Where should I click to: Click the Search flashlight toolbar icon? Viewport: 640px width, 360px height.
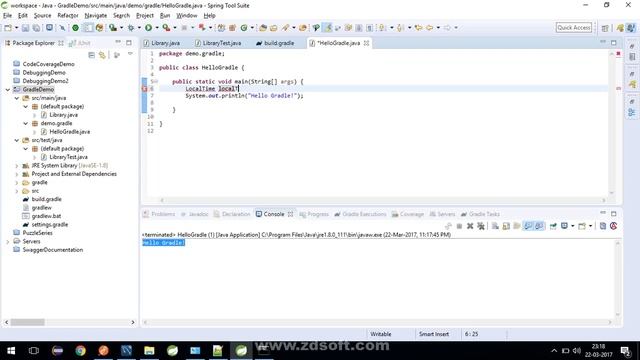coord(285,28)
